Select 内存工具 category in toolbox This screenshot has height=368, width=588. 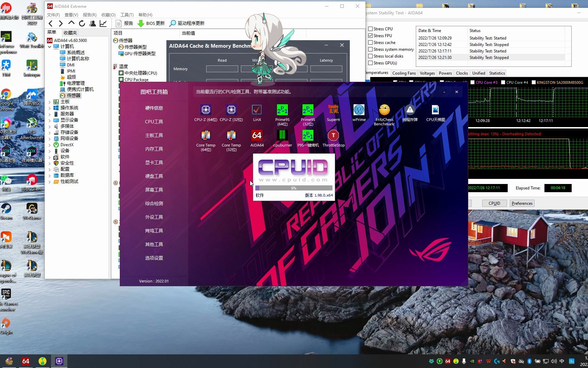click(x=154, y=149)
